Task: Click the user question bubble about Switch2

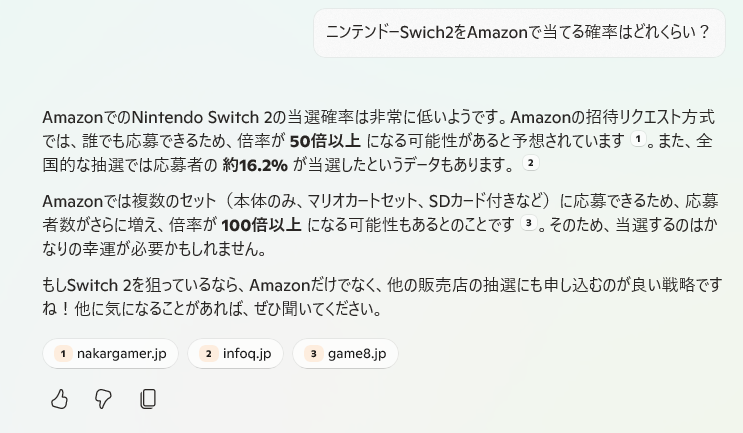Action: point(519,33)
